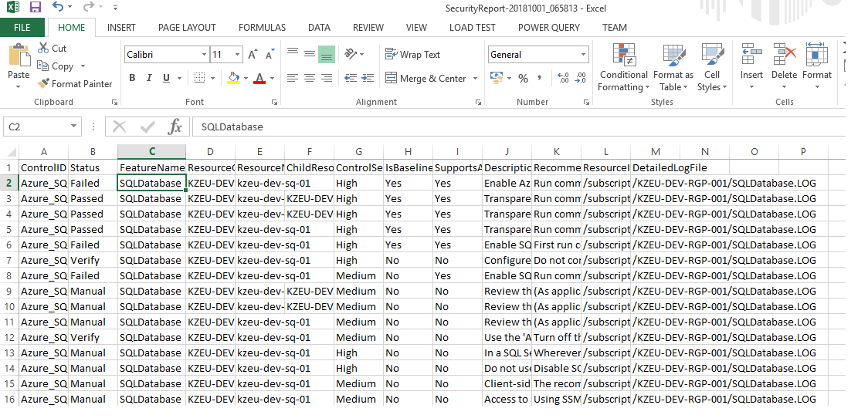The image size is (868, 415).
Task: Click Cut in the Clipboard group
Action: (x=52, y=48)
